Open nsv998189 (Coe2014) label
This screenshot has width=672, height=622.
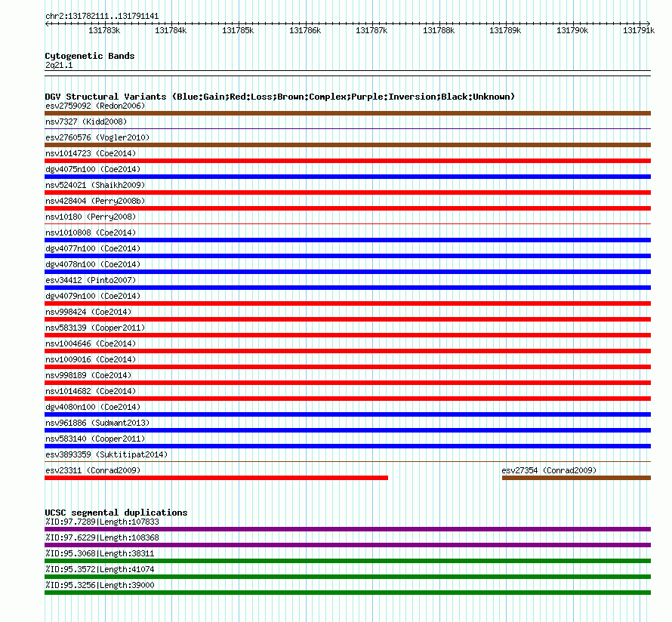tap(88, 375)
